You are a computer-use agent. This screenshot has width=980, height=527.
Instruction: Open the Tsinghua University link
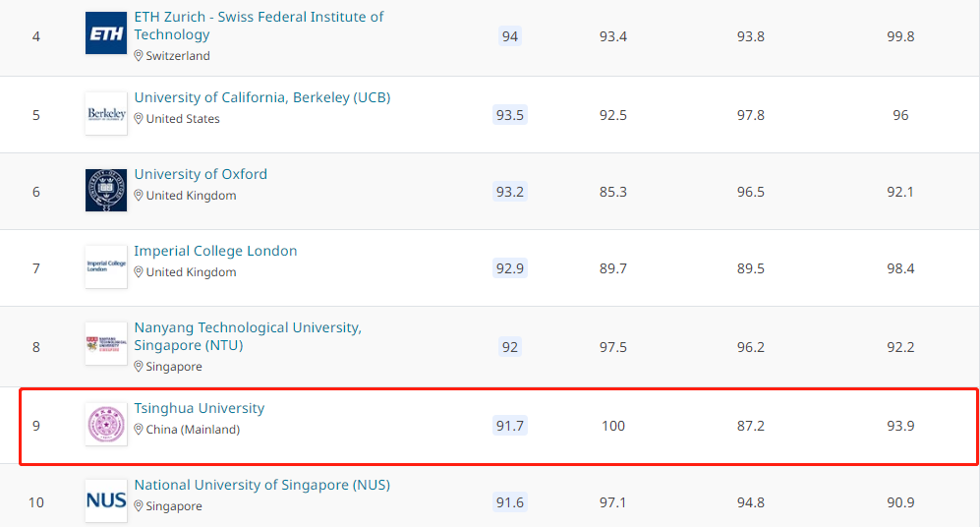(200, 408)
